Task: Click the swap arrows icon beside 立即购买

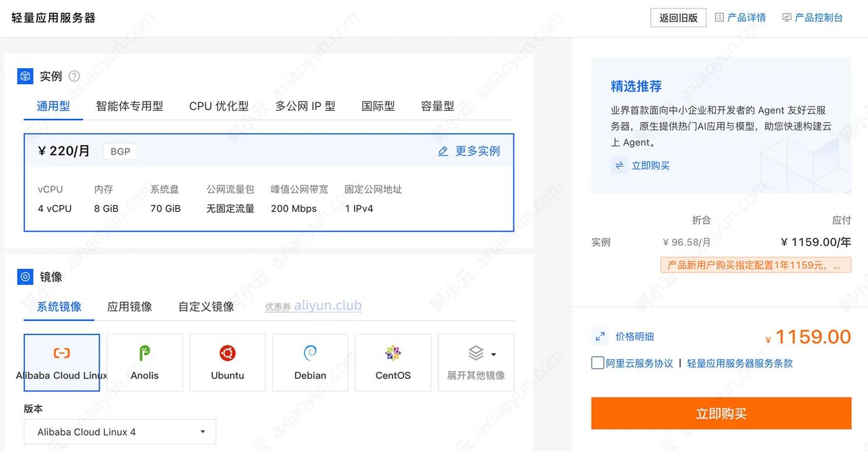Action: pos(619,165)
